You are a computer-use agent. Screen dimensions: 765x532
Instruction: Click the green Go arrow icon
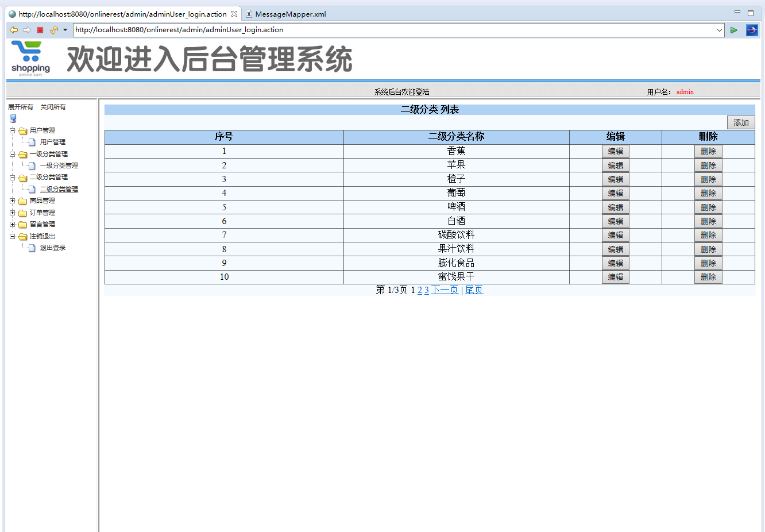tap(734, 29)
